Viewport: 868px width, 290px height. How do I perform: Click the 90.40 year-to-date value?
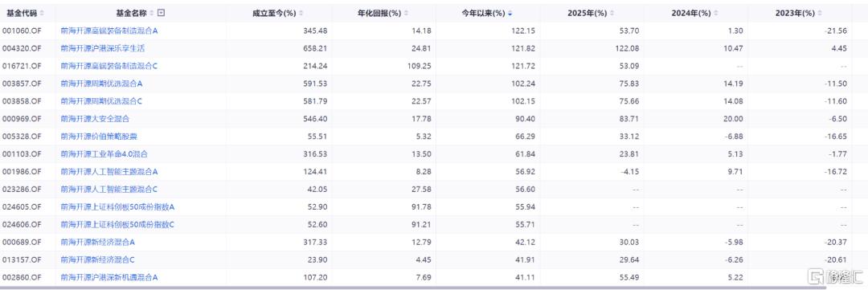526,119
